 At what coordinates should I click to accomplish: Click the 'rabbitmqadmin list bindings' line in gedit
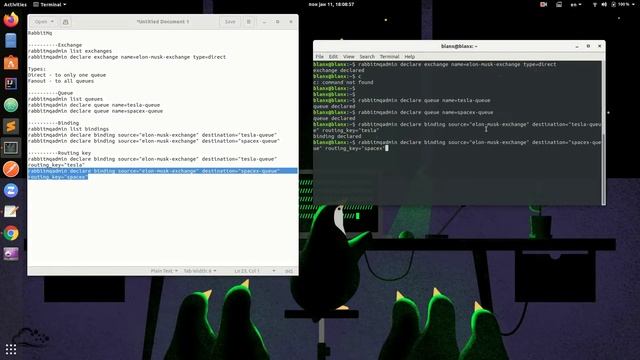pos(68,129)
